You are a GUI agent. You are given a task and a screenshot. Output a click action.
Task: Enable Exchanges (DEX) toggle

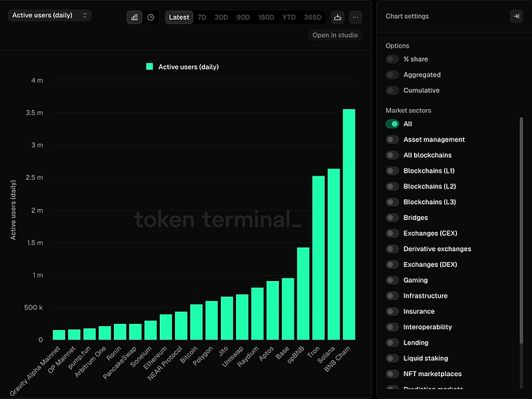coord(392,264)
